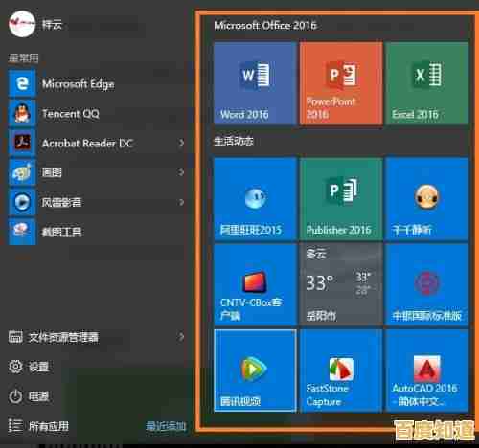This screenshot has height=448, width=479.
Task: Open the weather tile showing 33°
Action: point(341,284)
